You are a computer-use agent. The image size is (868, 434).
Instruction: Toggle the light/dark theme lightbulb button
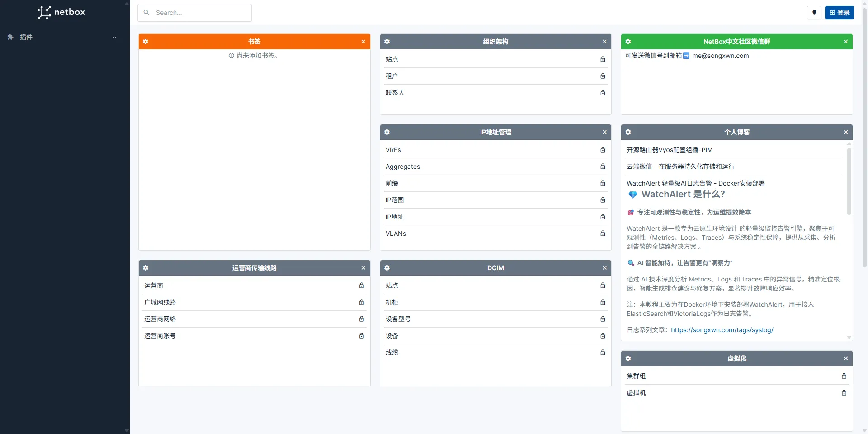(x=814, y=13)
